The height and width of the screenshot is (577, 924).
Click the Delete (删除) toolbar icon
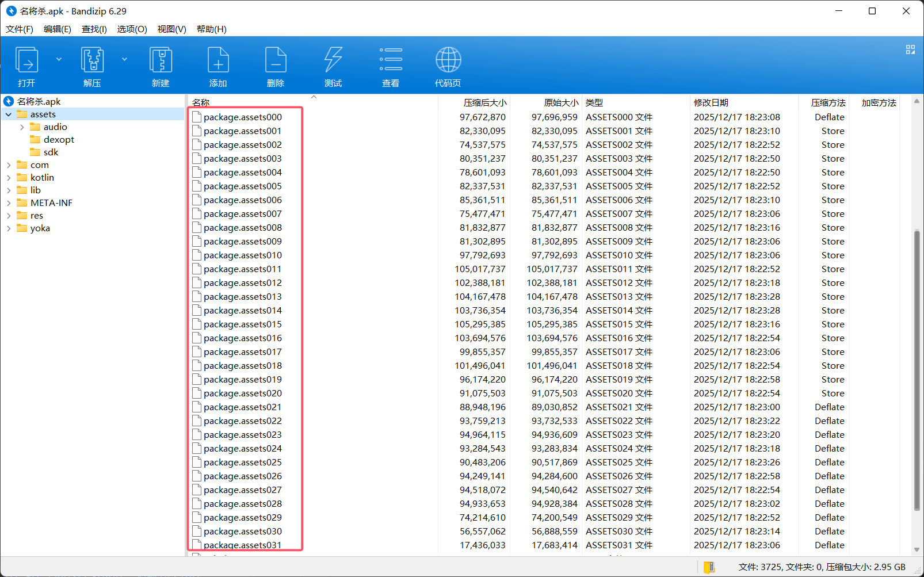tap(276, 60)
